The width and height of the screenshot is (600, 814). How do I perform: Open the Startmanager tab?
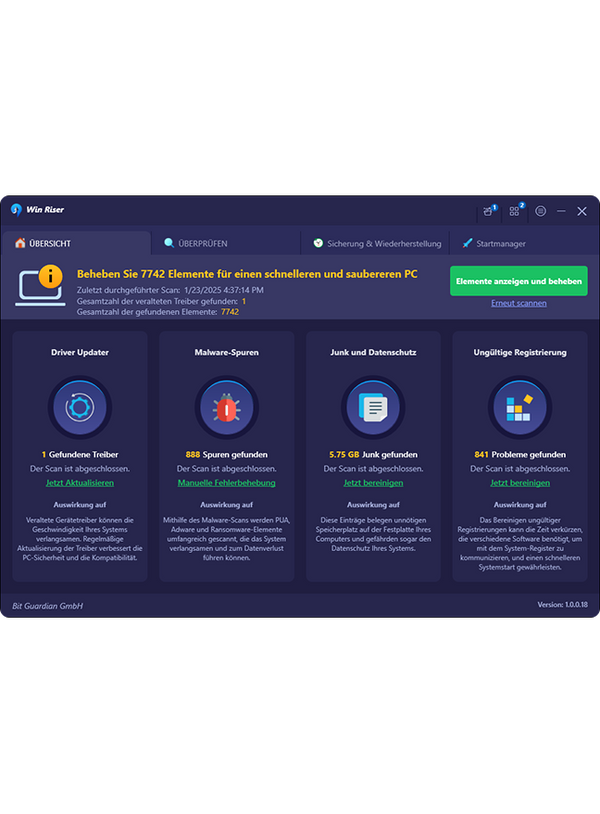click(524, 243)
